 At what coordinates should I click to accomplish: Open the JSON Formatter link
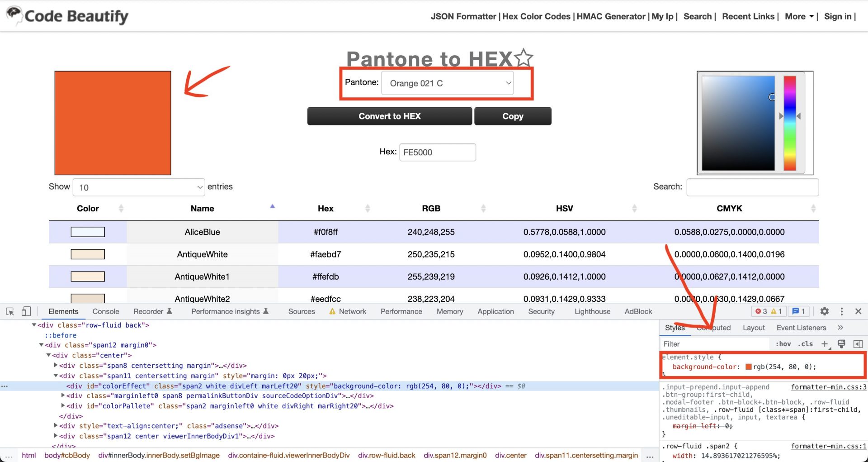(463, 16)
